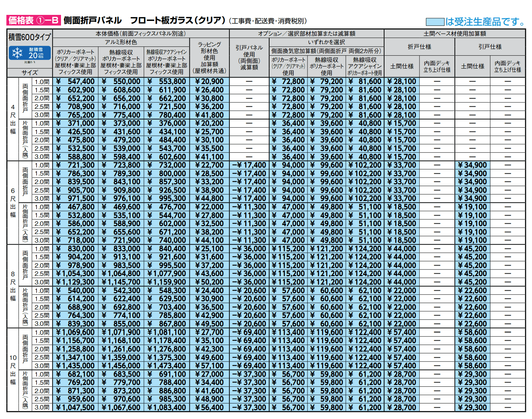Select the ¥1,083,400 price cell

tap(166, 408)
